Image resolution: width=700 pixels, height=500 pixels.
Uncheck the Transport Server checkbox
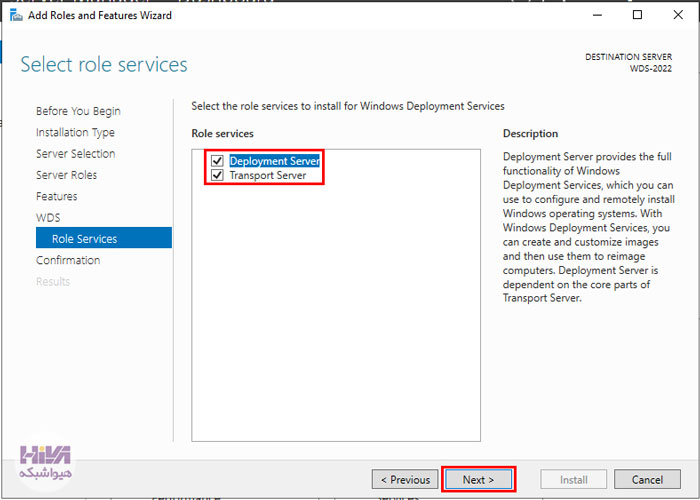coord(217,175)
